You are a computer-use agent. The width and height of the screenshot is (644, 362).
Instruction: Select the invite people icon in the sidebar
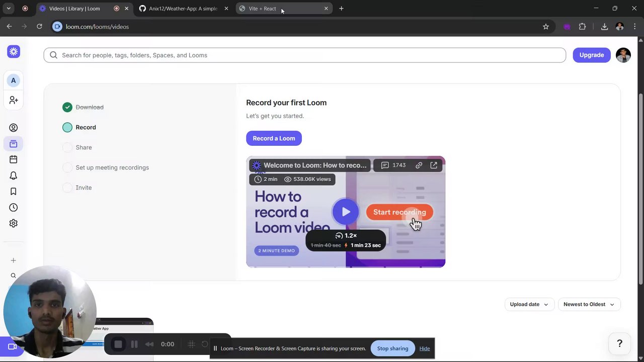pyautogui.click(x=14, y=101)
